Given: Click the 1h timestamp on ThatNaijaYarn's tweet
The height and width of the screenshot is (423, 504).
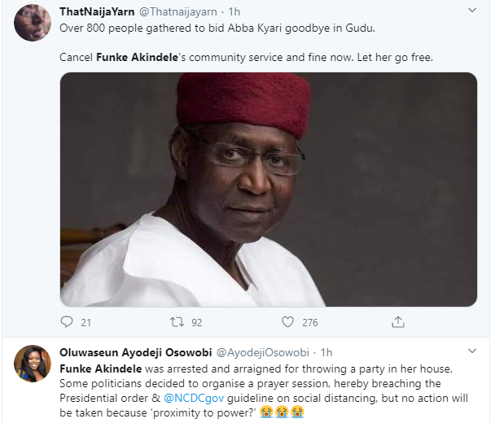Looking at the screenshot, I should pos(236,11).
